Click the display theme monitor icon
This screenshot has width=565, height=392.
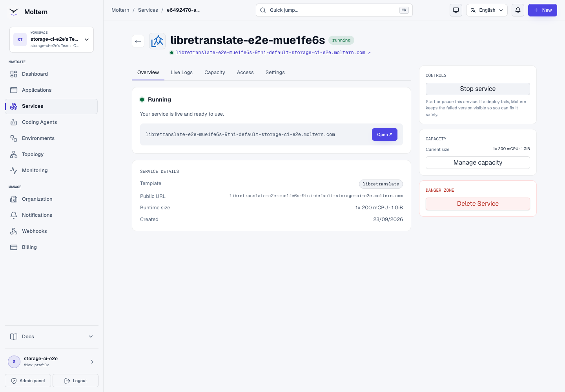pyautogui.click(x=456, y=10)
